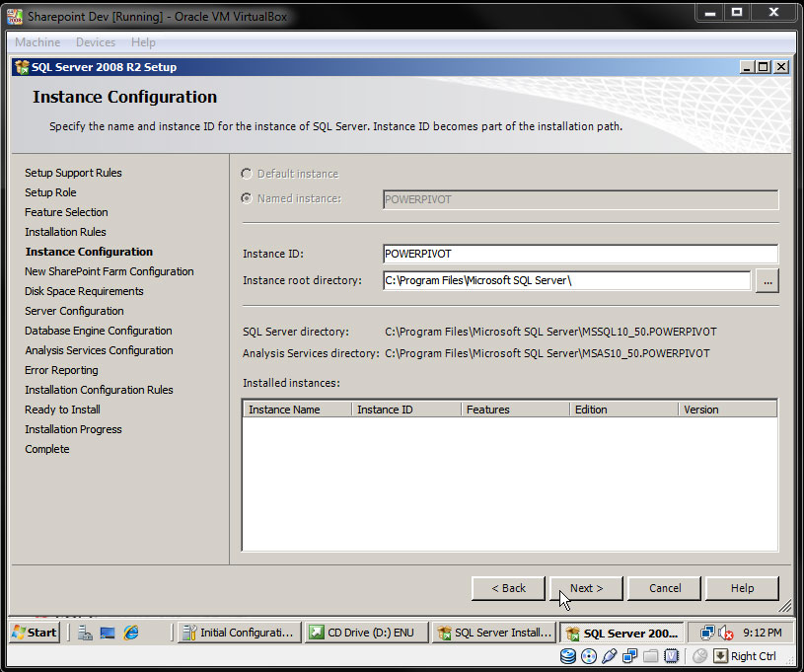The height and width of the screenshot is (672, 804).
Task: Click the Right Ctrl host key label
Action: click(754, 656)
